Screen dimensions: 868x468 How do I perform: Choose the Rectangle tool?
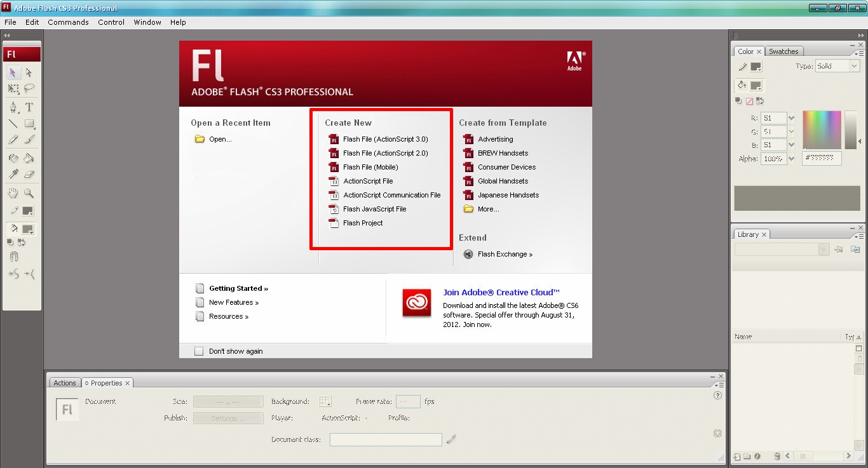pyautogui.click(x=29, y=124)
